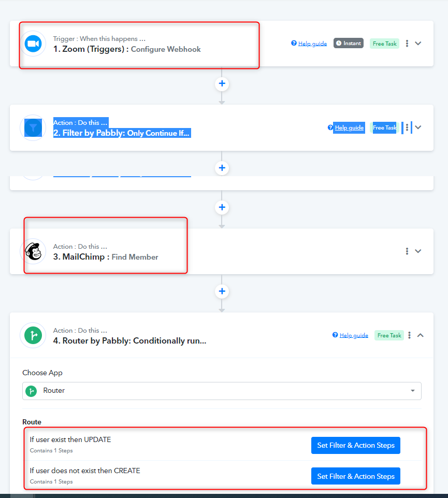This screenshot has width=448, height=498.
Task: Collapse the Router by Pabbly step
Action: pyautogui.click(x=421, y=335)
